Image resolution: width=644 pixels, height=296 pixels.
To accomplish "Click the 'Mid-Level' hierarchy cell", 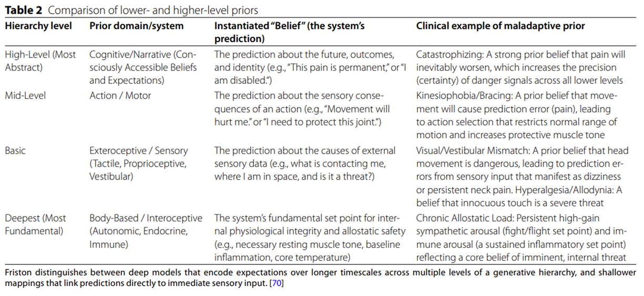I will (x=25, y=95).
